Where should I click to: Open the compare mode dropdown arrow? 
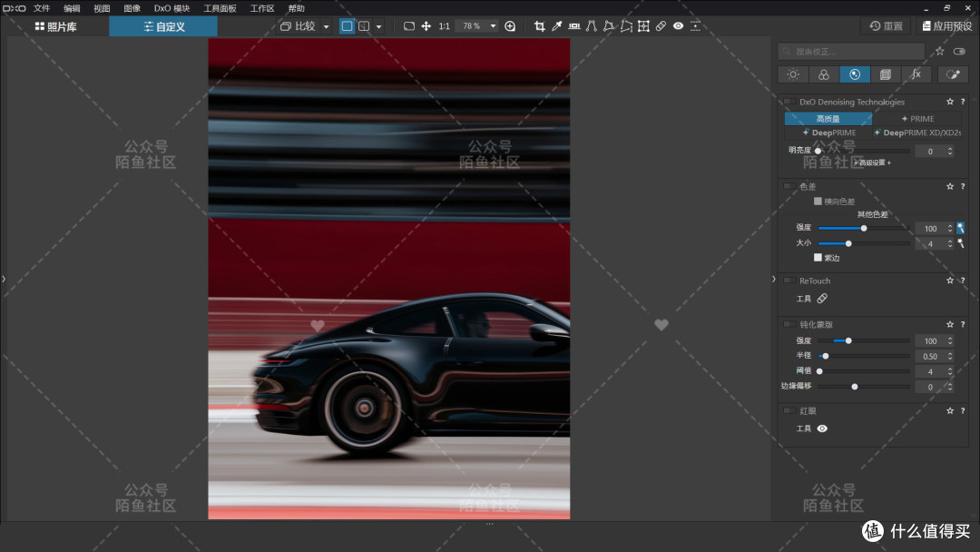[326, 26]
